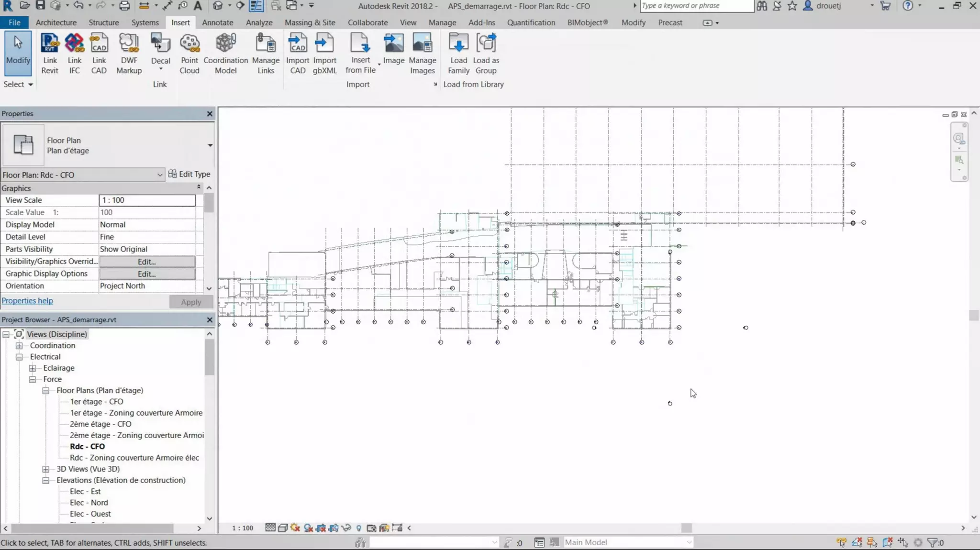Click the Project Browser vertical scrollbar thumb
The height and width of the screenshot is (550, 980).
pos(210,357)
